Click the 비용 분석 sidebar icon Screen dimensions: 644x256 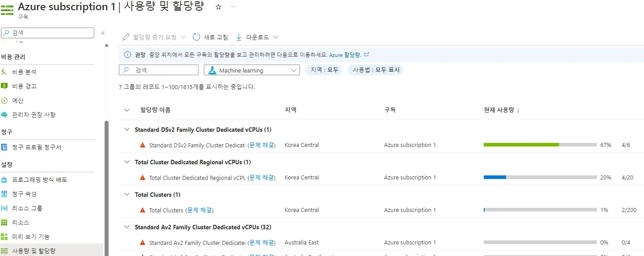click(4, 72)
